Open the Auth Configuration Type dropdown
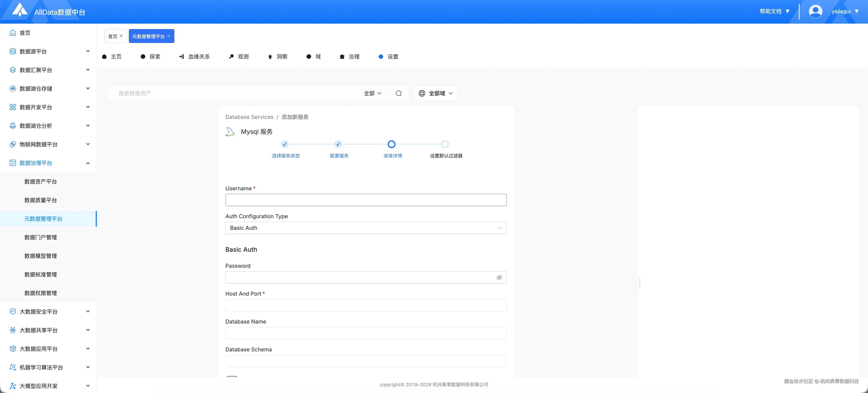 click(x=366, y=228)
